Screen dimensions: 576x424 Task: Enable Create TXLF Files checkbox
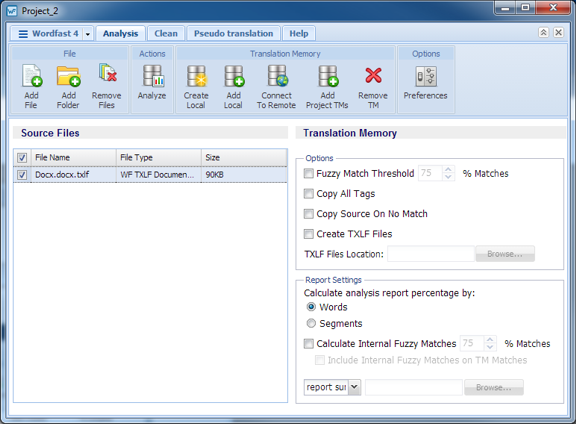[x=309, y=234]
